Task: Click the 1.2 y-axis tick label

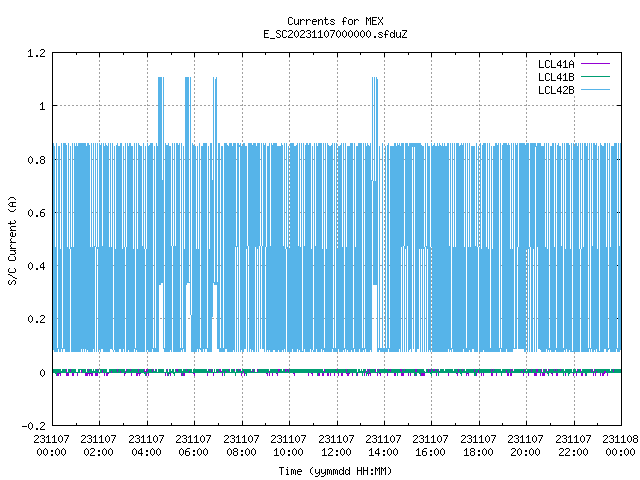Action: [36, 53]
